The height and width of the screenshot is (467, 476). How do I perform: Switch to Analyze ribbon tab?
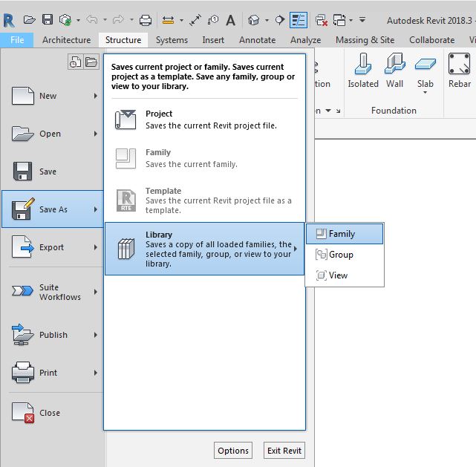pyautogui.click(x=305, y=40)
